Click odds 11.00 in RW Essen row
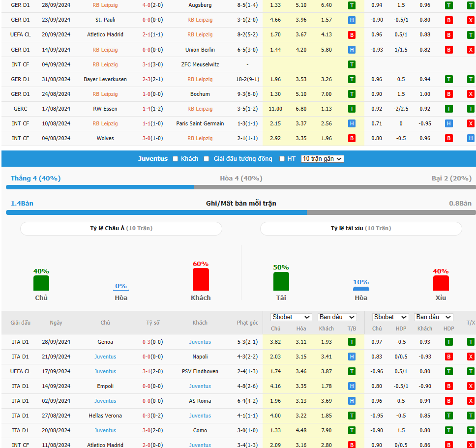Screen dimensions: 476x448 click(275, 109)
